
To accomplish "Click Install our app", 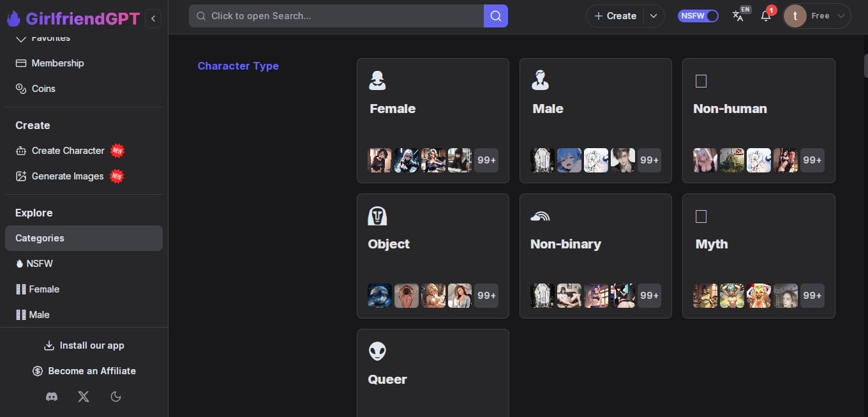I will tap(84, 345).
